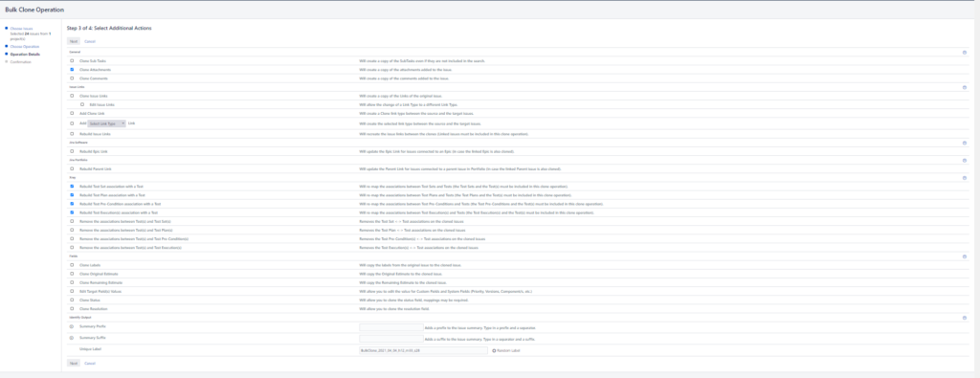Viewport: 980px width, 378px height.
Task: Tick the Clone Issue Links checkbox
Action: tap(72, 96)
